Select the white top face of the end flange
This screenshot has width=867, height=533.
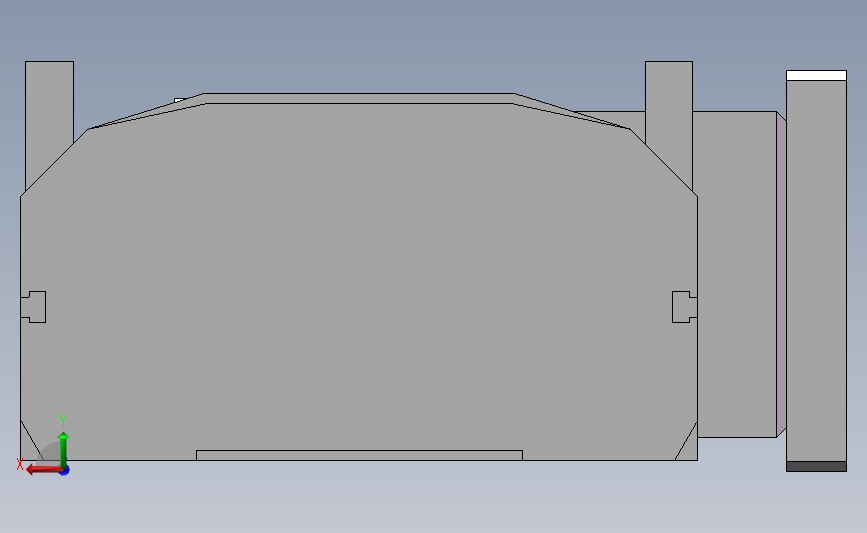click(x=816, y=76)
